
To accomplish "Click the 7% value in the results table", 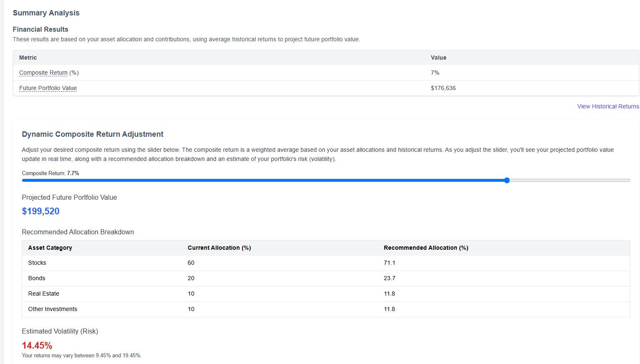I will (x=435, y=73).
